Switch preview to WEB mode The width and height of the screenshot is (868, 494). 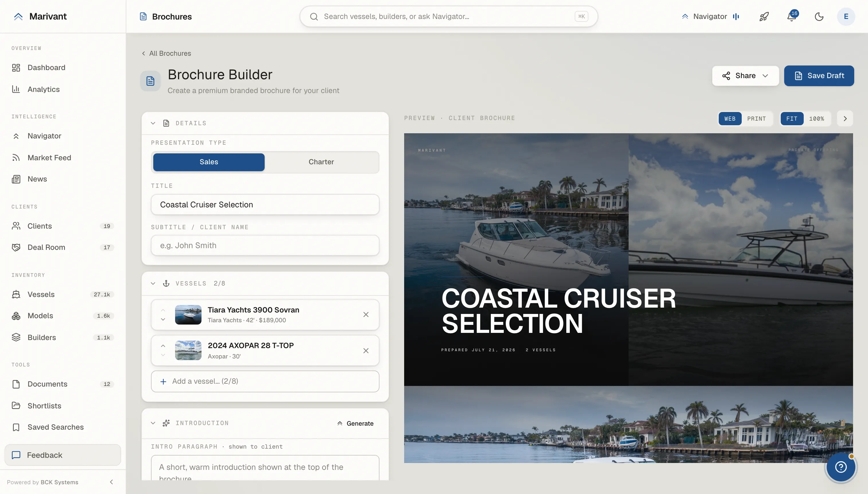coord(730,119)
